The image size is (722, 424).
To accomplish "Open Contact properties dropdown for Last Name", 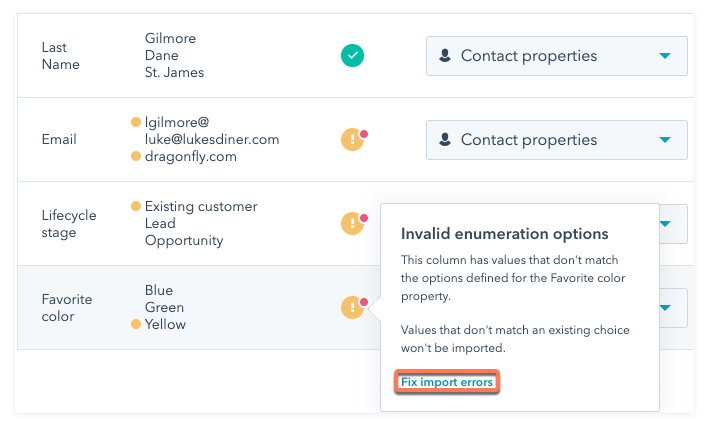I will [x=557, y=56].
